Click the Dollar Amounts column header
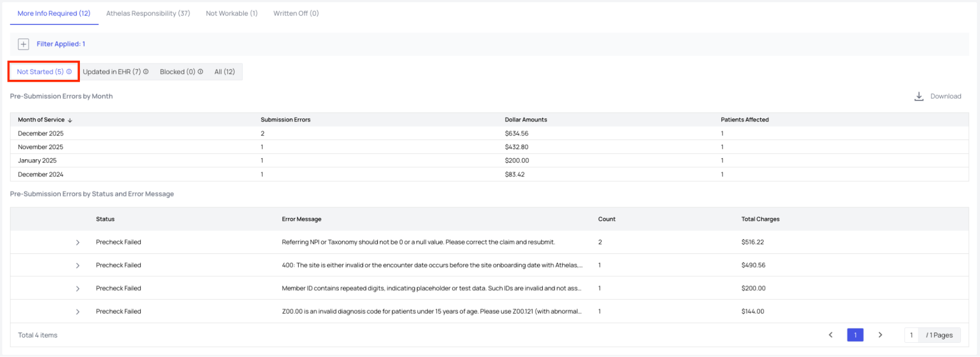This screenshot has width=980, height=357. (x=526, y=119)
